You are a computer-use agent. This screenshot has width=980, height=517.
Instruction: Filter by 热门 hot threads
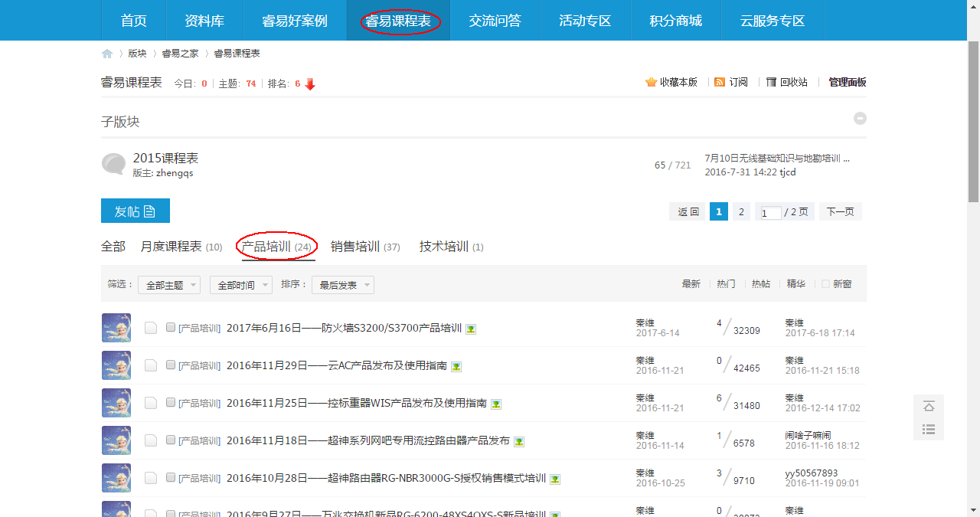tap(726, 283)
